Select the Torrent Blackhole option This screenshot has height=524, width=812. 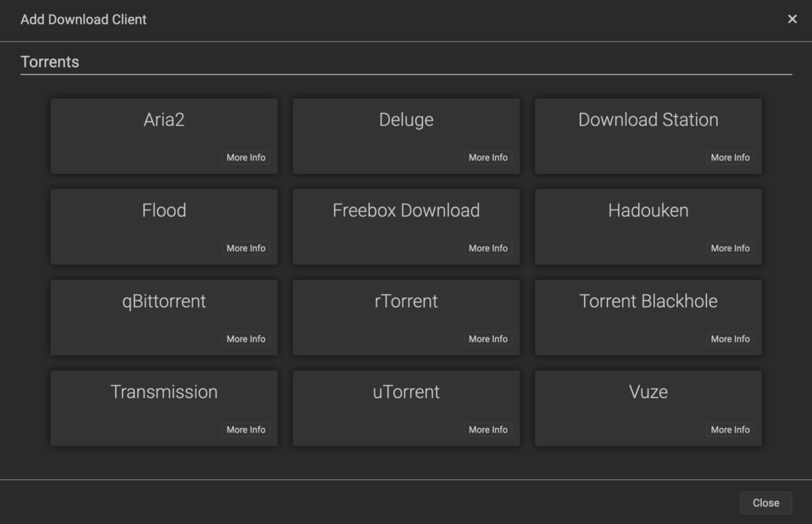(x=648, y=302)
